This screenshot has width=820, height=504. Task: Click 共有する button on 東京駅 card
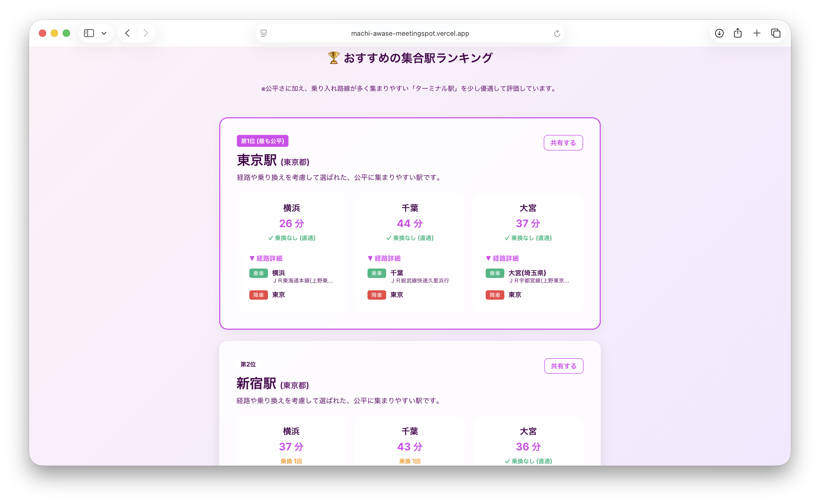coord(563,143)
